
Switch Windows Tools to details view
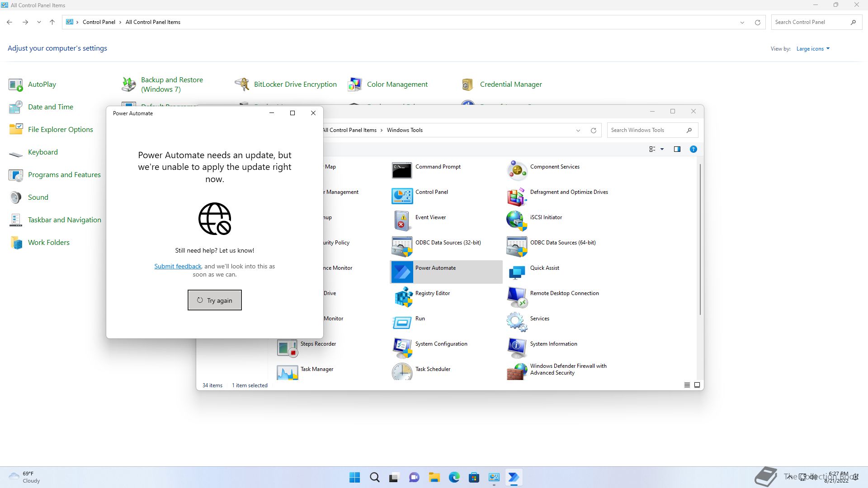(x=687, y=385)
